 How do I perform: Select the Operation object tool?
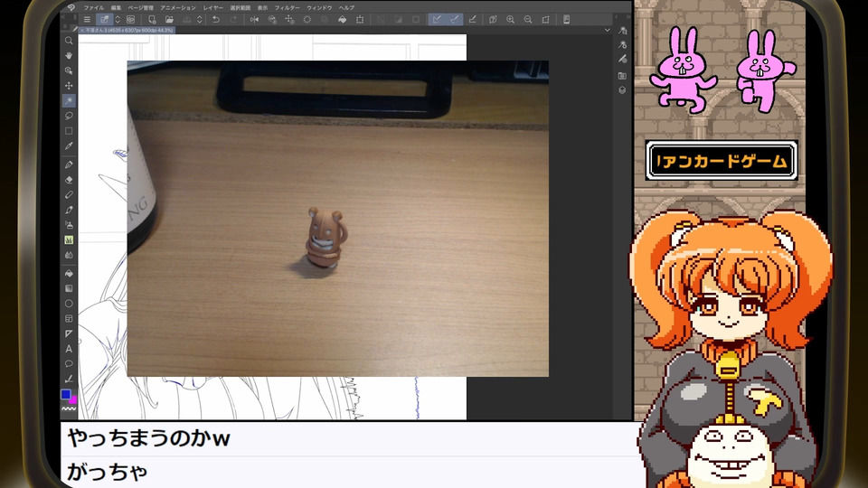tap(69, 70)
